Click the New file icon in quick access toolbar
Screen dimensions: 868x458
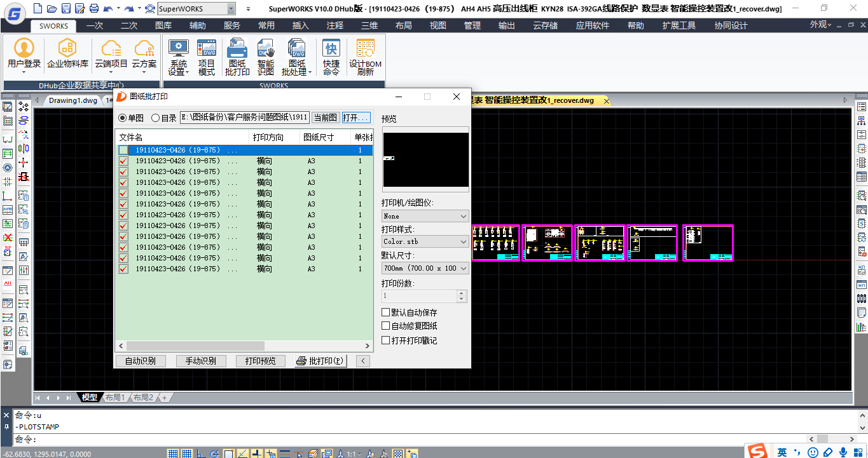click(x=38, y=8)
